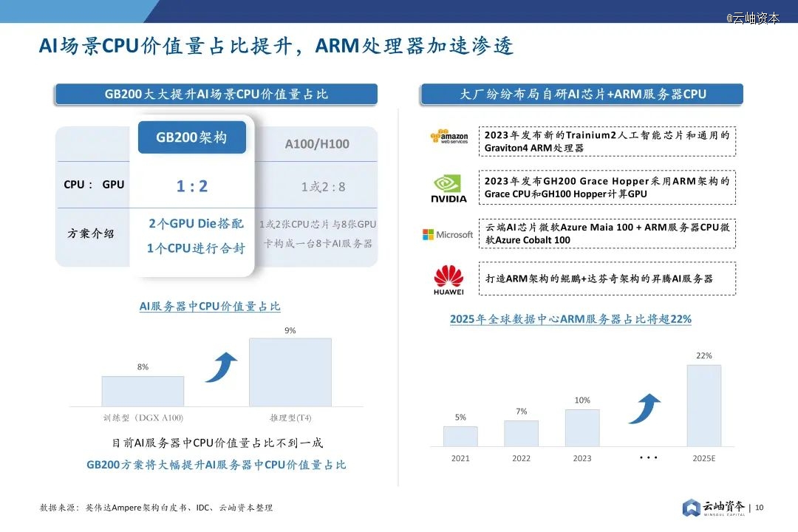Click the Huawei logo
The width and height of the screenshot is (798, 532).
(x=449, y=280)
